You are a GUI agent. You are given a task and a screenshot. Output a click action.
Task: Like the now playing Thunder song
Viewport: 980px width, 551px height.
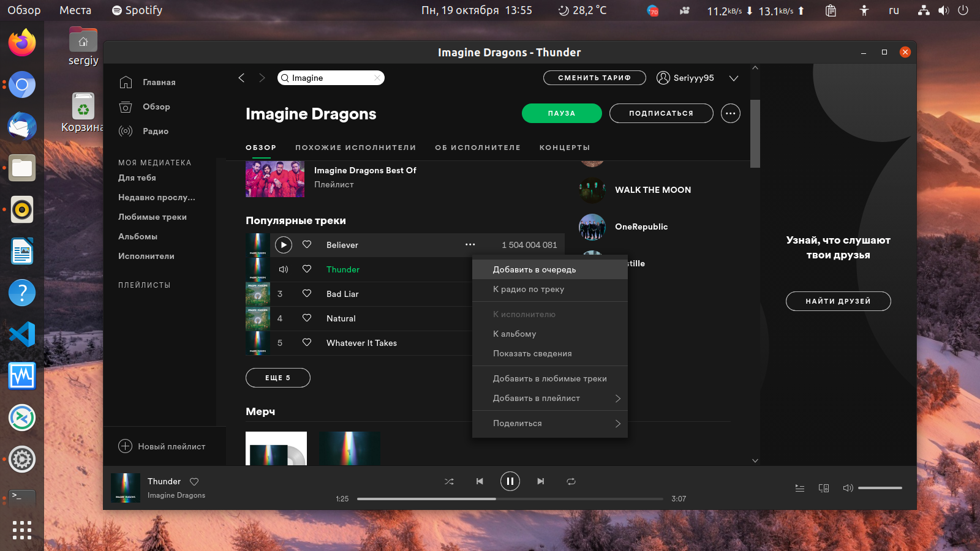click(194, 482)
